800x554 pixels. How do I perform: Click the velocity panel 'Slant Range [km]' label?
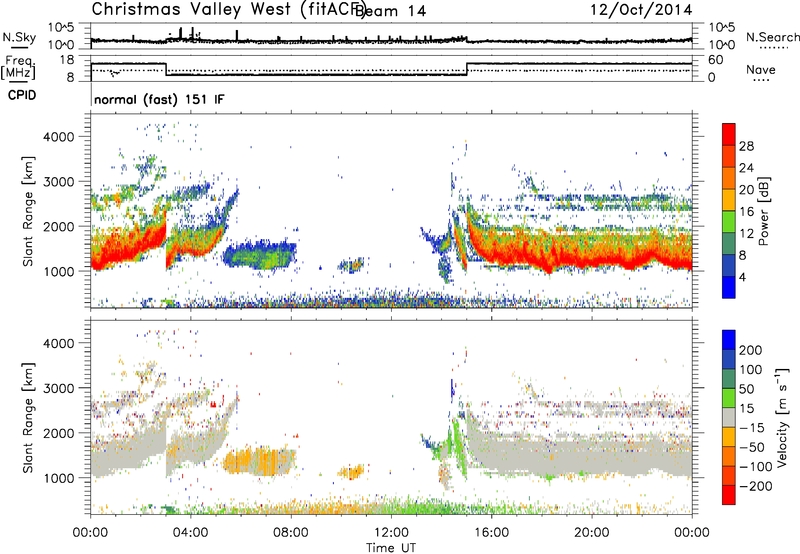[28, 418]
